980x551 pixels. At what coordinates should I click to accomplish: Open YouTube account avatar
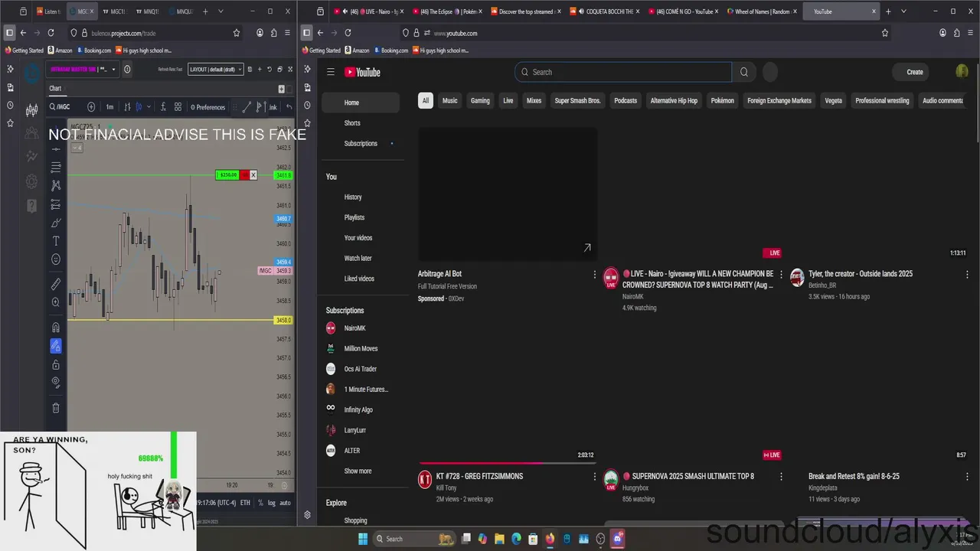962,72
